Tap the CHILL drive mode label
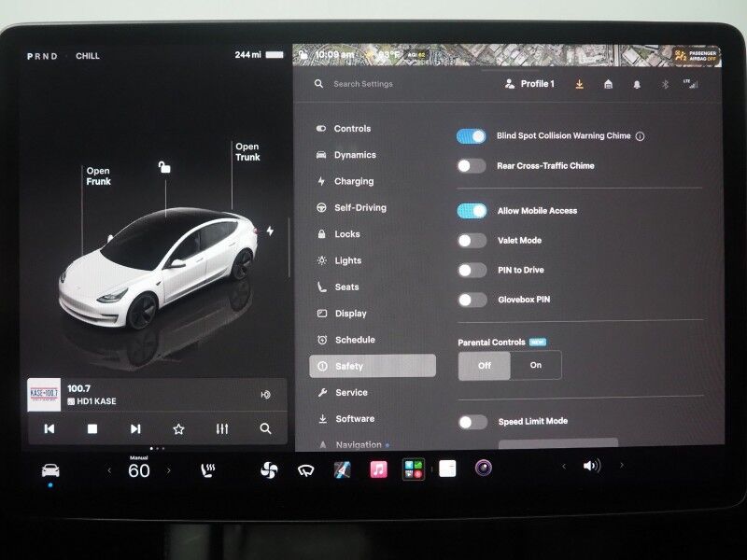 [x=88, y=56]
